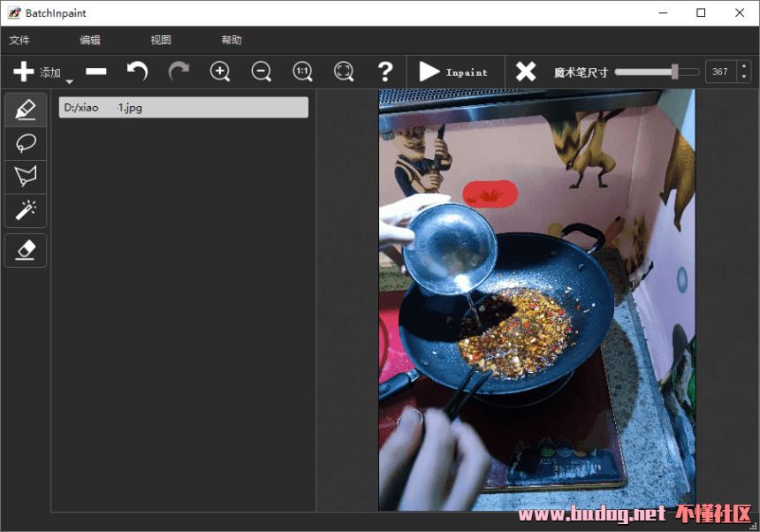This screenshot has height=532, width=760.
Task: Expand the 添加 dropdown arrow
Action: (x=69, y=81)
